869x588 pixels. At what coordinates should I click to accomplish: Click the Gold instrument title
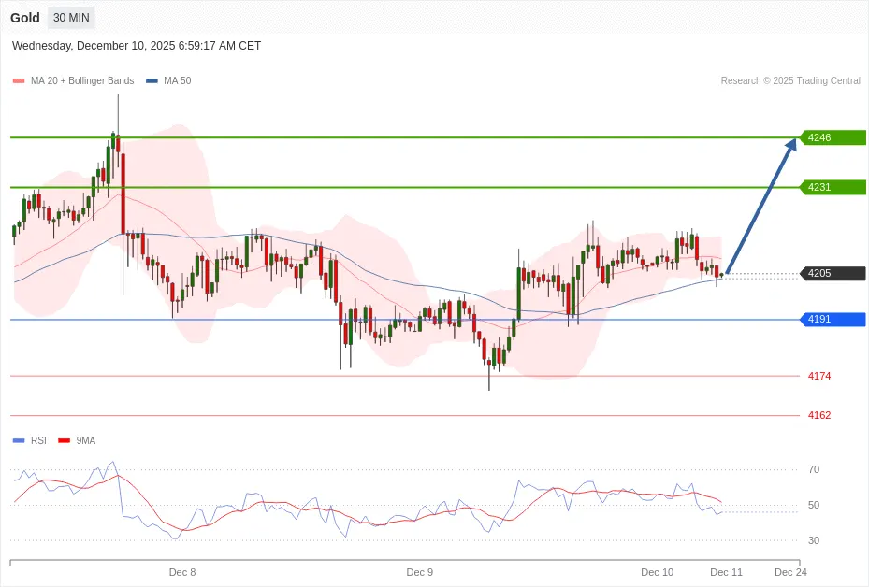pyautogui.click(x=25, y=18)
